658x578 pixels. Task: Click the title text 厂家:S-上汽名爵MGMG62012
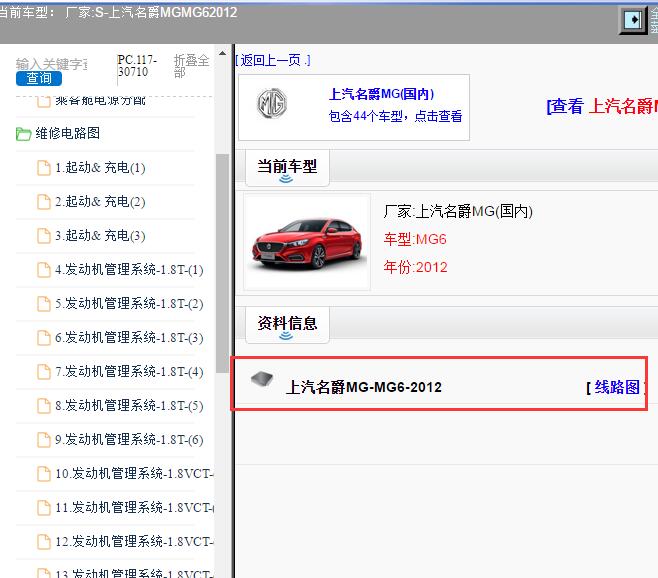151,12
